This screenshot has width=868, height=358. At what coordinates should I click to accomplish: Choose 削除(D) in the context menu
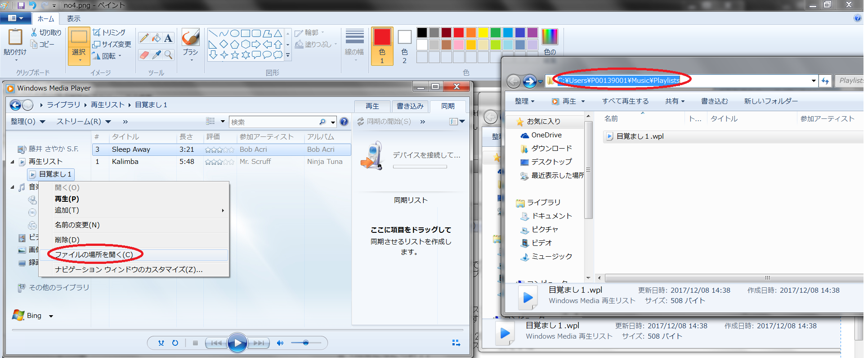pos(134,240)
